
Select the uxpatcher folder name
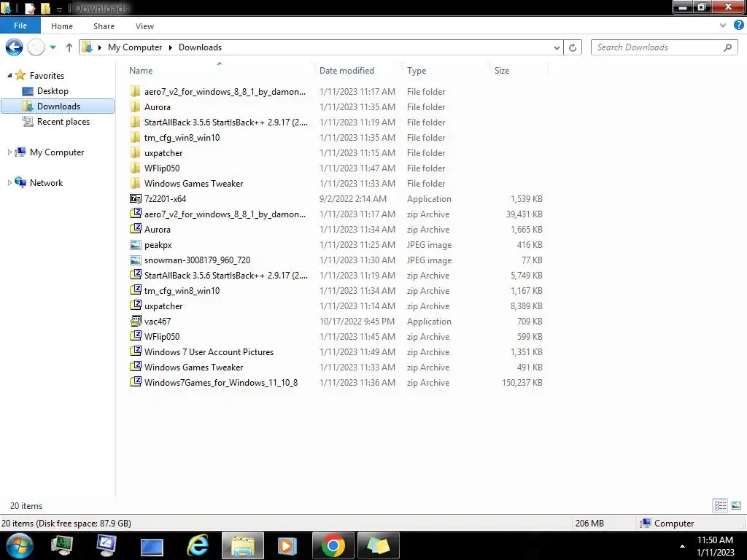coord(163,153)
